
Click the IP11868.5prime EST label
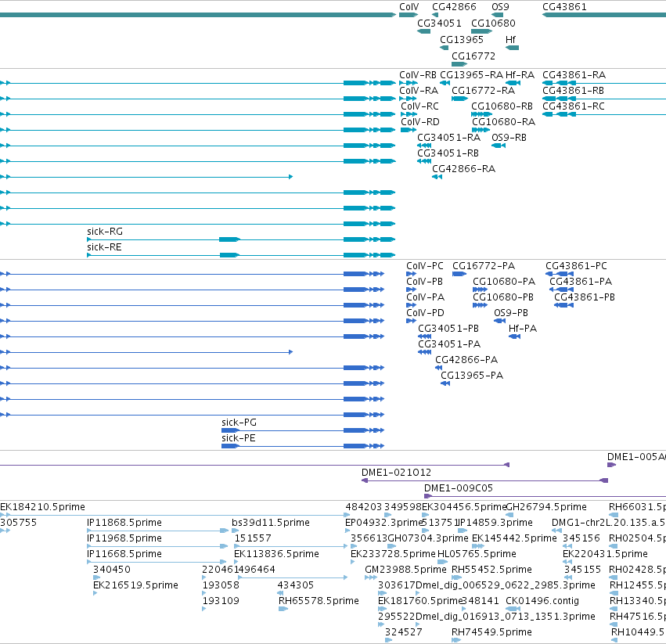(124, 523)
